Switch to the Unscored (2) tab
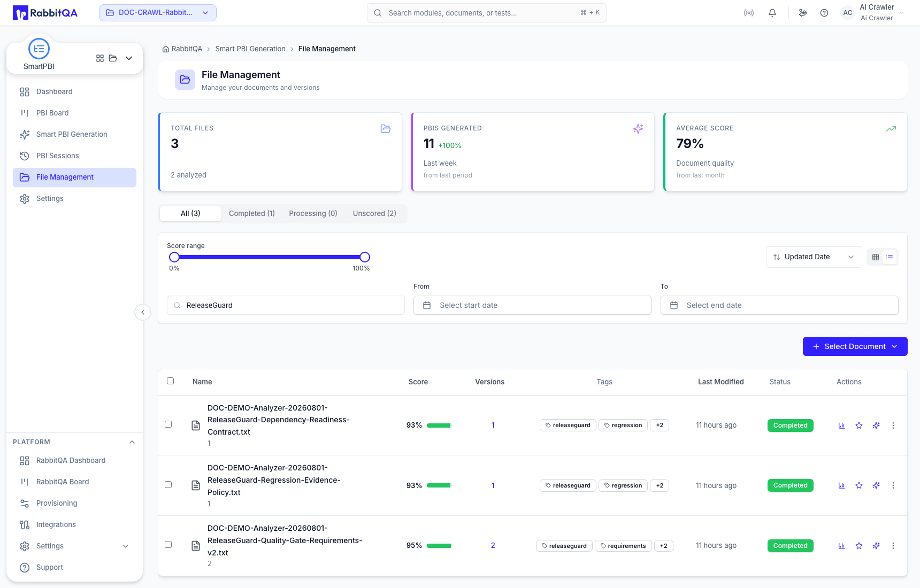The height and width of the screenshot is (588, 920). point(374,213)
